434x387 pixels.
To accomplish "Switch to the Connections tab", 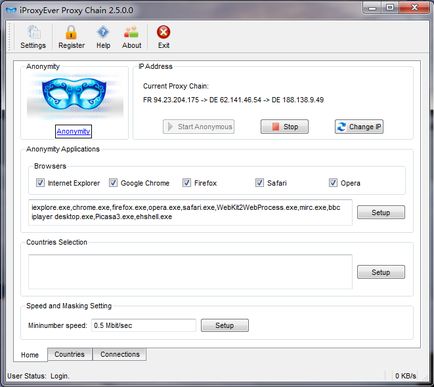I will coord(120,354).
